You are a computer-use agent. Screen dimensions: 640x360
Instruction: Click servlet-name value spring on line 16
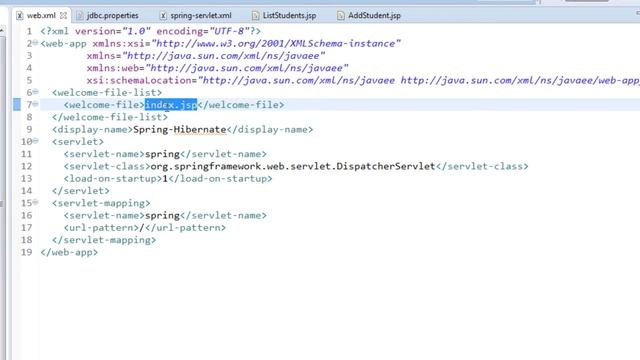(162, 215)
